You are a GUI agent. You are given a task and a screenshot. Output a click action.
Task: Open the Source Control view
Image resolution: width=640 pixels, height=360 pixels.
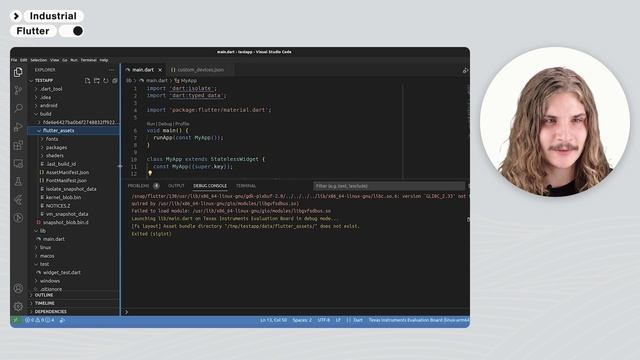(x=18, y=90)
